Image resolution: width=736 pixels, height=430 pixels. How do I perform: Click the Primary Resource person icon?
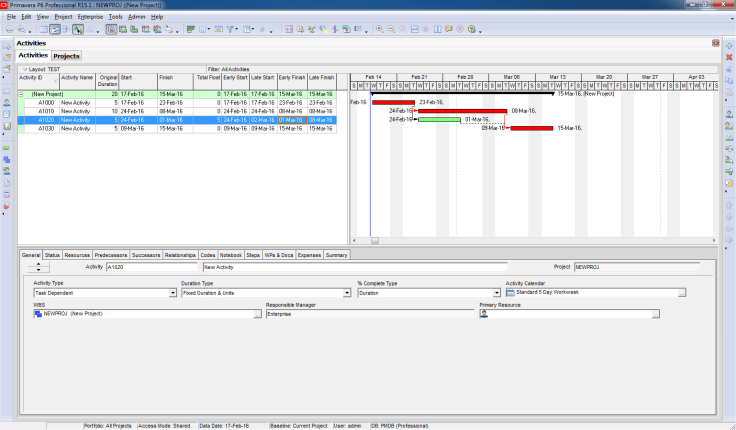coord(484,313)
